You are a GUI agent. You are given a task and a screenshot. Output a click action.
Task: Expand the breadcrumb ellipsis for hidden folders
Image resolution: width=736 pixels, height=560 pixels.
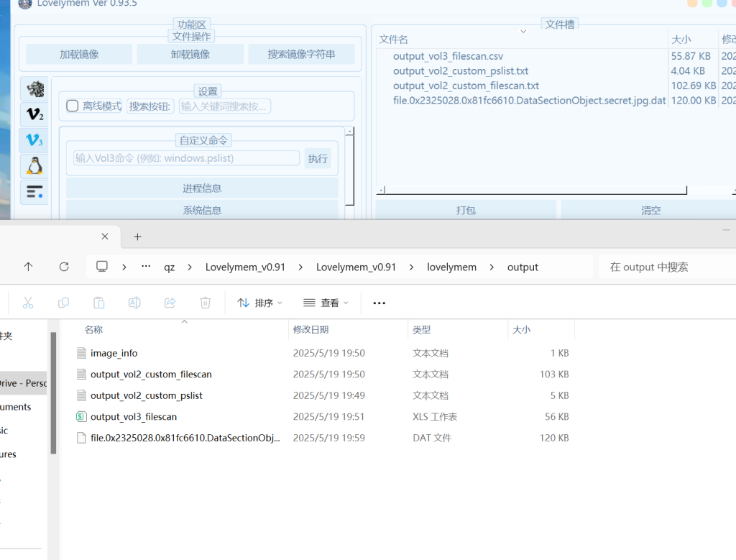click(146, 267)
